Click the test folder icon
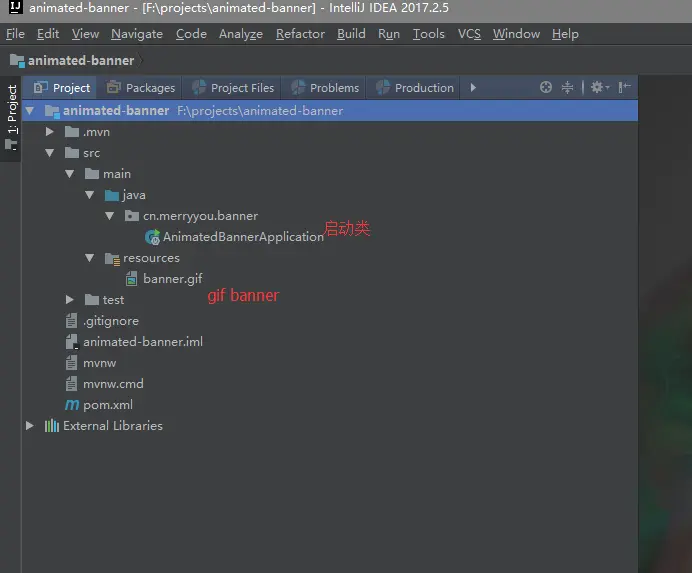Screen dimensions: 692x573 (92, 300)
